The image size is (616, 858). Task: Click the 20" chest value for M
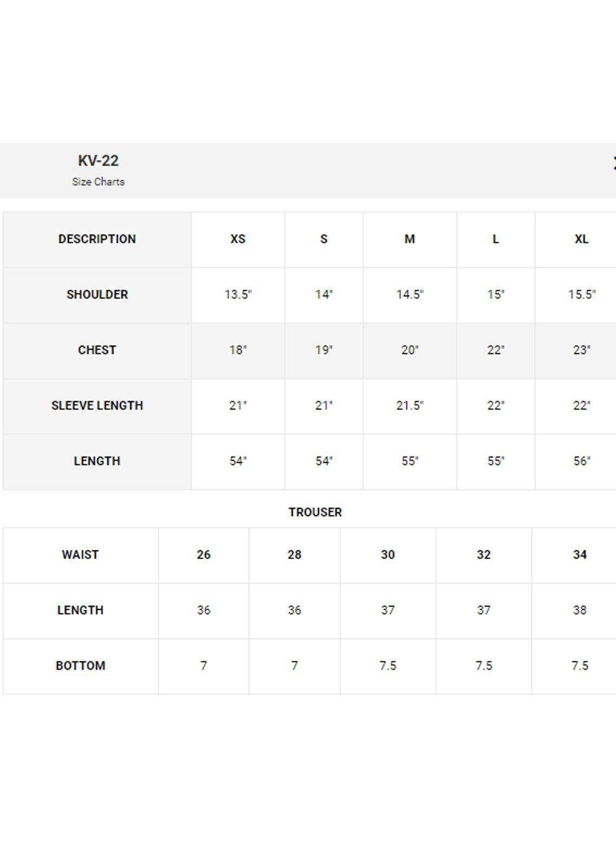point(410,350)
